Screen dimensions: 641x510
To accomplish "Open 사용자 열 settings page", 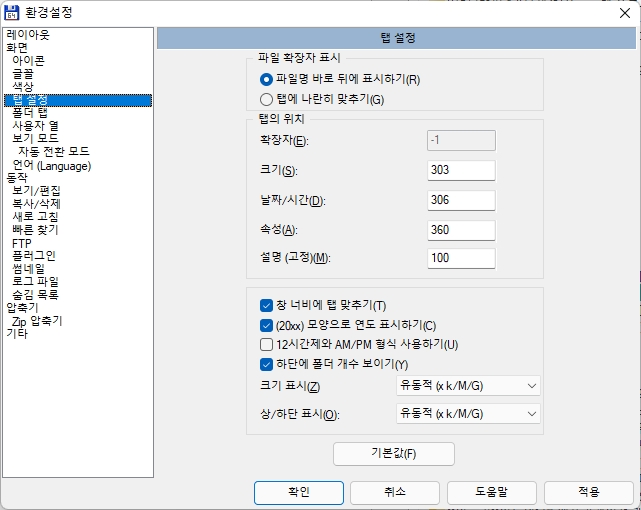I will coord(35,126).
